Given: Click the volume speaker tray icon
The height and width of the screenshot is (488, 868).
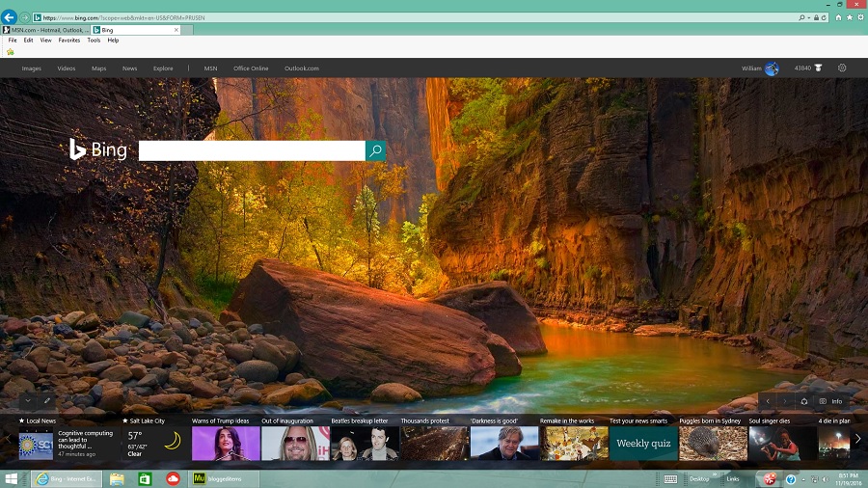Looking at the screenshot, I should point(826,479).
